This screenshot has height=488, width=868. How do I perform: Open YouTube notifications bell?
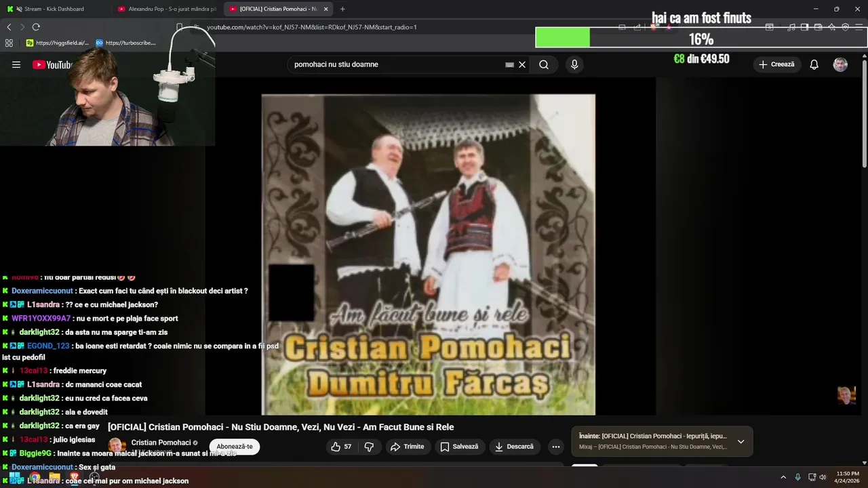coord(814,64)
